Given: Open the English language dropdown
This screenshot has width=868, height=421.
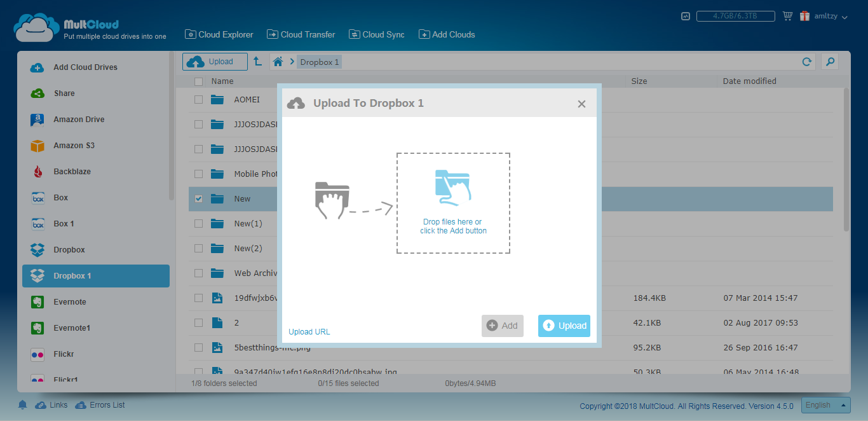Looking at the screenshot, I should tap(825, 405).
